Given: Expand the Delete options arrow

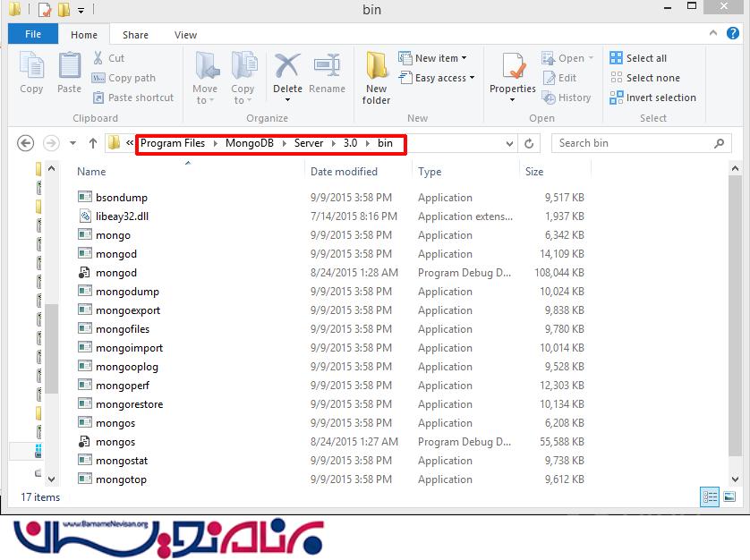Looking at the screenshot, I should click(x=287, y=99).
